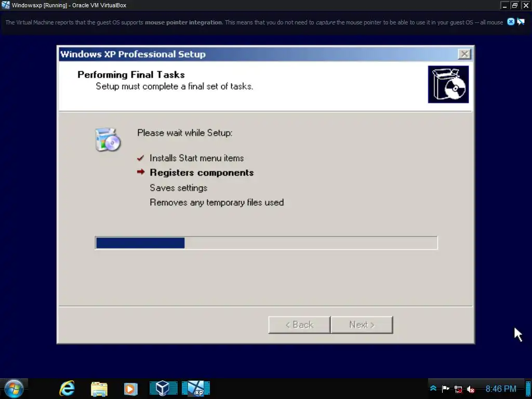Launch Windows Media Player from taskbar
The image size is (532, 399).
(130, 389)
